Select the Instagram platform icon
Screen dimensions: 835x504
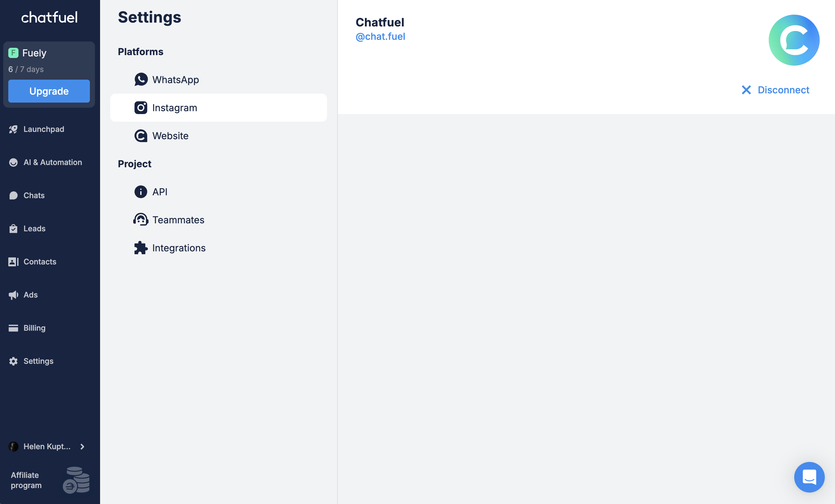click(141, 108)
